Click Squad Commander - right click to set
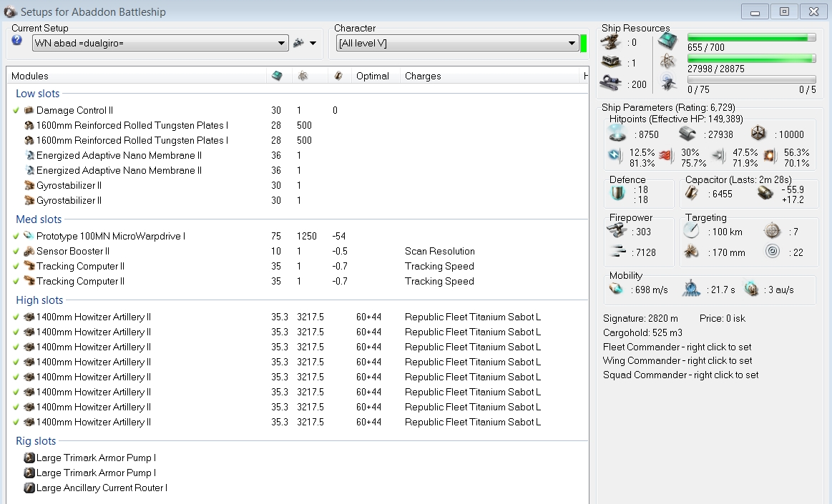 click(681, 375)
